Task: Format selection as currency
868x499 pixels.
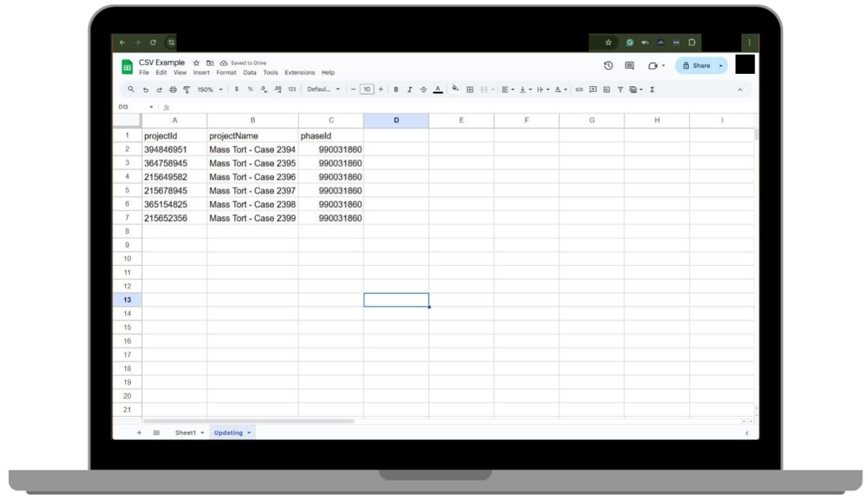Action: [x=237, y=90]
